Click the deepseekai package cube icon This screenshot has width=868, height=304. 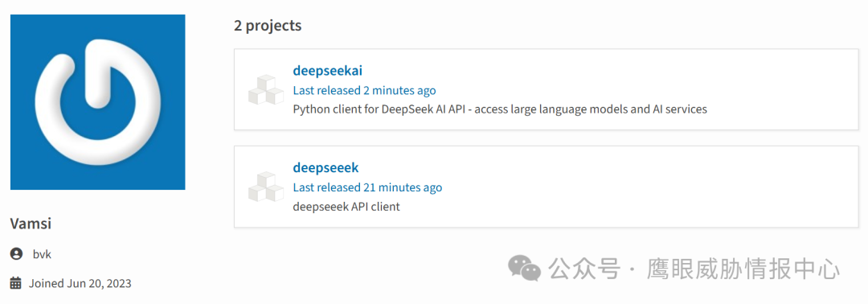pos(266,90)
